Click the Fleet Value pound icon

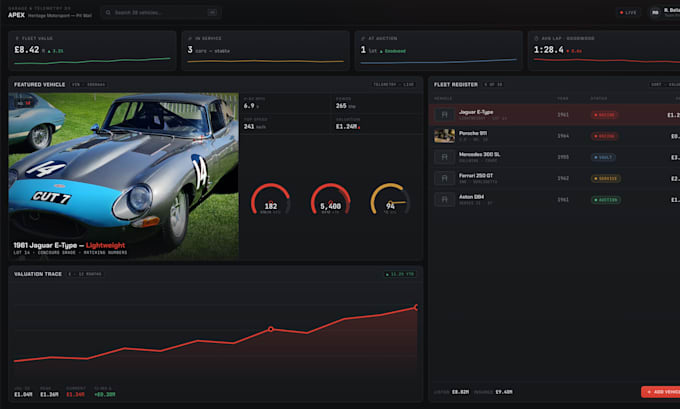[17, 38]
